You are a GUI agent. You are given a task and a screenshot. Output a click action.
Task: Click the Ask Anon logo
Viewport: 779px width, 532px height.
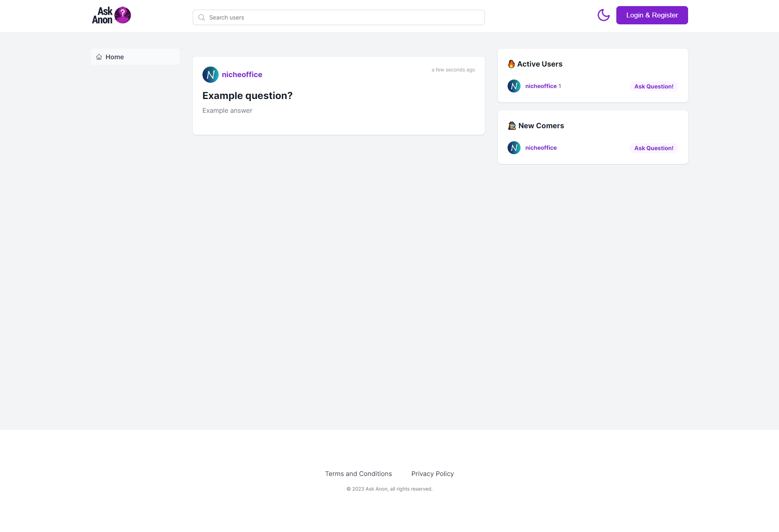click(x=111, y=15)
